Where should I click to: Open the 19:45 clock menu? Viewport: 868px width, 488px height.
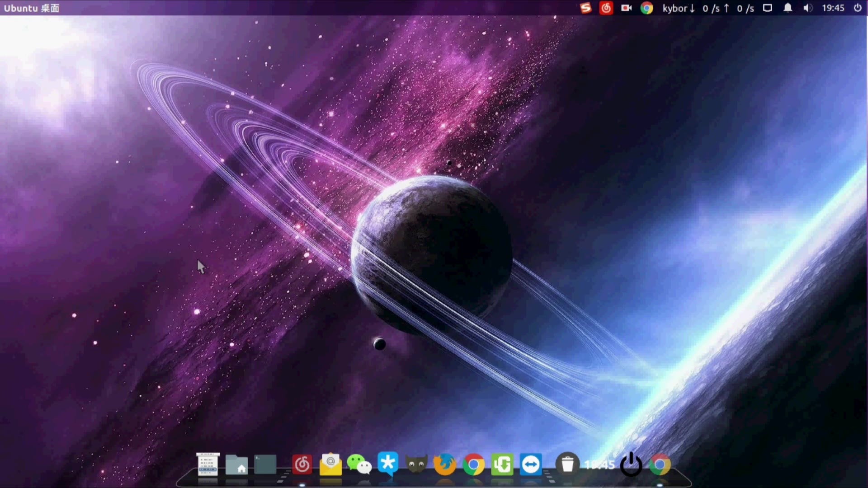pyautogui.click(x=833, y=8)
